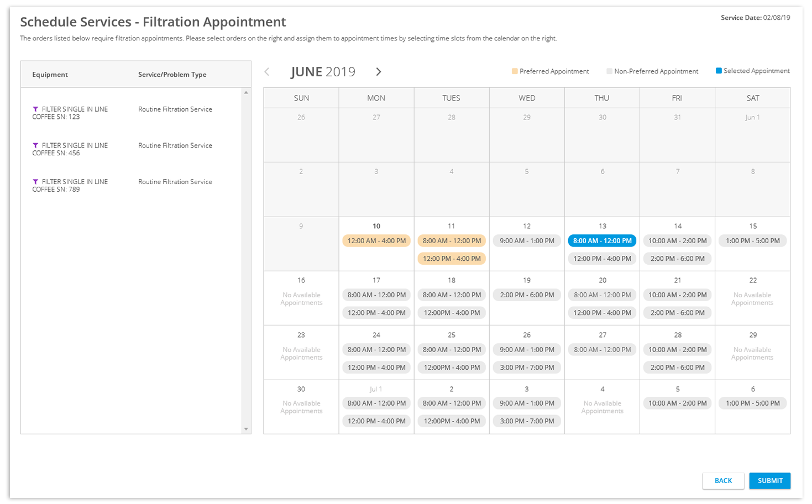Viewport: 812px width, 504px height.
Task: Pick June 18 slot 12:00PM - 4:00 PM
Action: (452, 313)
